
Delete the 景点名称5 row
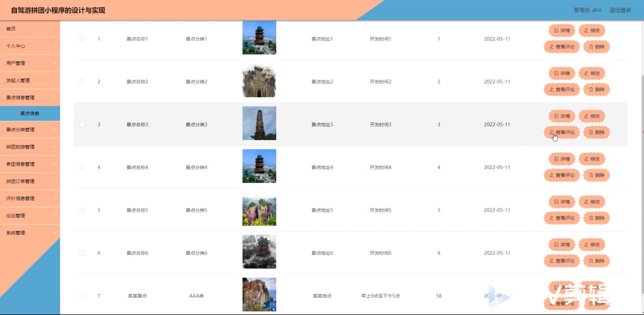click(x=597, y=218)
